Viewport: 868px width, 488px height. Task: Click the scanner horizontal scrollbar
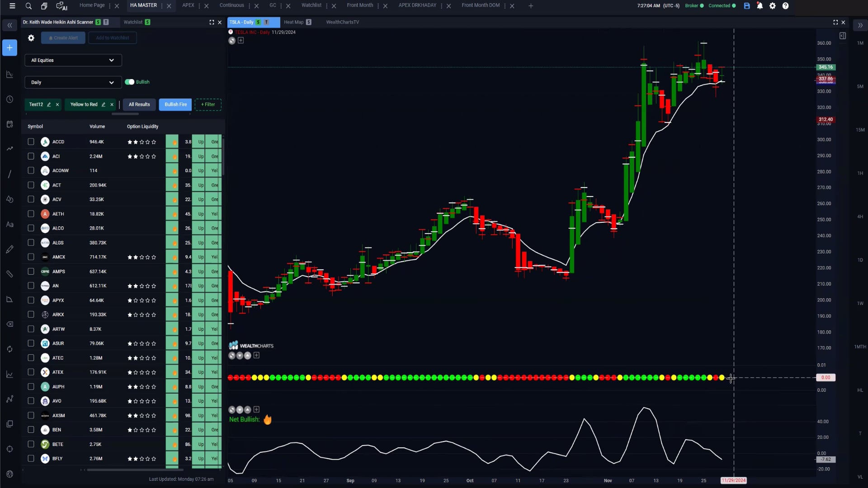(x=135, y=470)
